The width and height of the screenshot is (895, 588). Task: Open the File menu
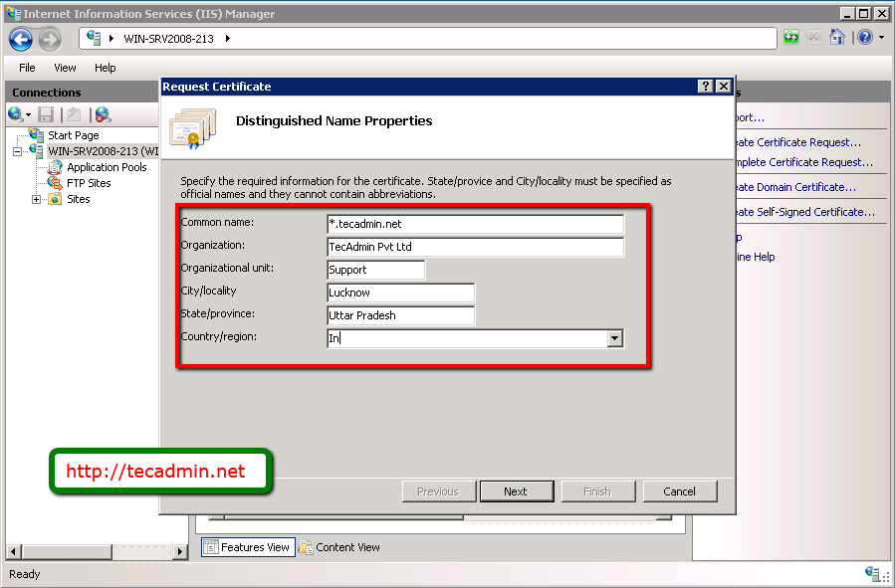(27, 68)
